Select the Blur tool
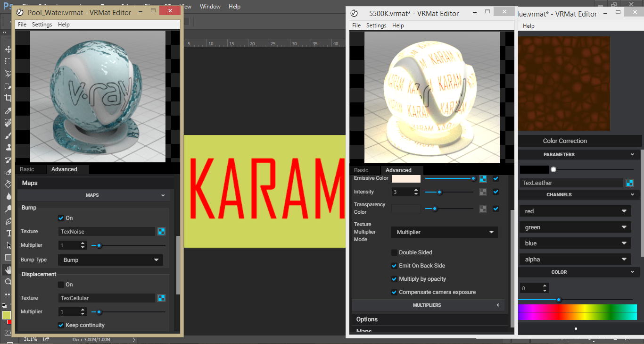Image resolution: width=644 pixels, height=344 pixels. (8, 196)
